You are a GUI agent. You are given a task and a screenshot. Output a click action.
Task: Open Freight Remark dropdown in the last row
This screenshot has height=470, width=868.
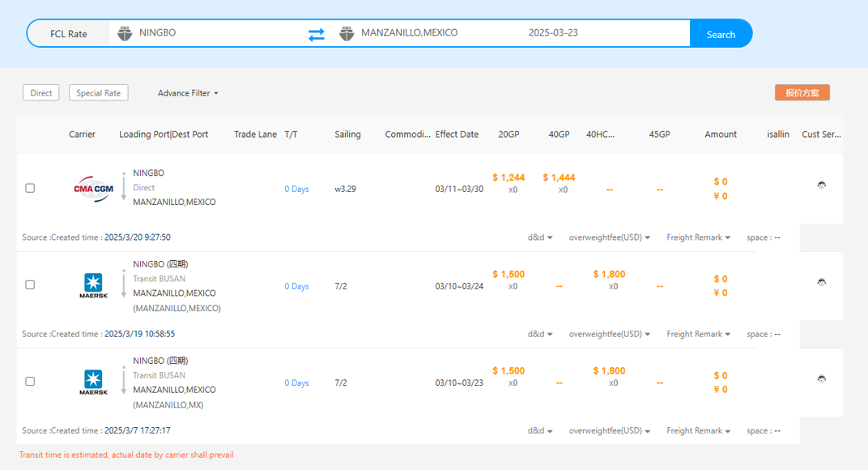click(x=698, y=431)
